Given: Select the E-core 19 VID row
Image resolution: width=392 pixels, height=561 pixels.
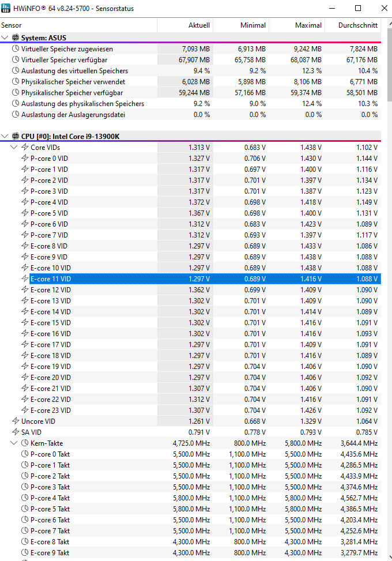Looking at the screenshot, I should [190, 366].
